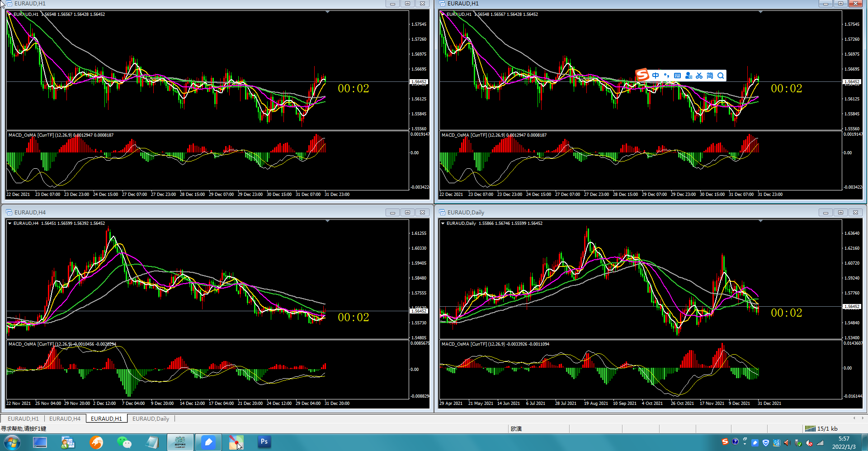Click the 欧澳 profile status cell
Viewport: 868px width, 451px height.
(516, 428)
